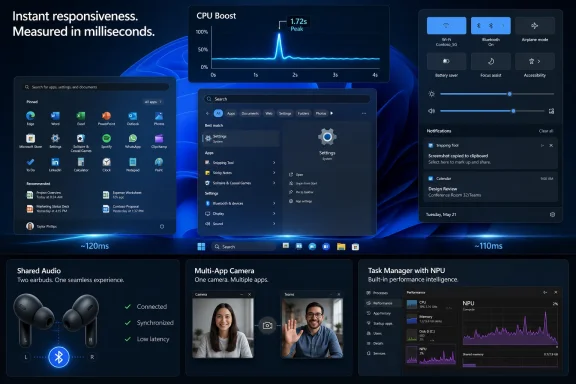Image resolution: width=576 pixels, height=384 pixels.
Task: Expand Snipping Tool search result chevron
Action: pyautogui.click(x=274, y=162)
